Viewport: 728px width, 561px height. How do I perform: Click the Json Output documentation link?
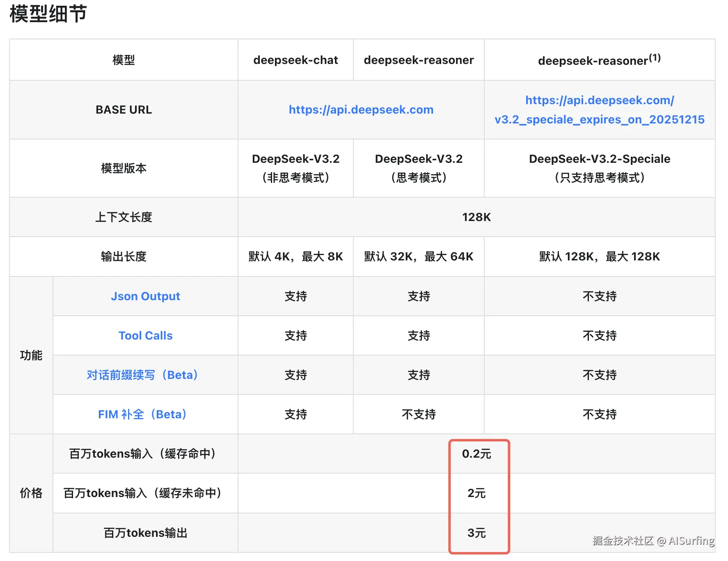[x=145, y=296]
